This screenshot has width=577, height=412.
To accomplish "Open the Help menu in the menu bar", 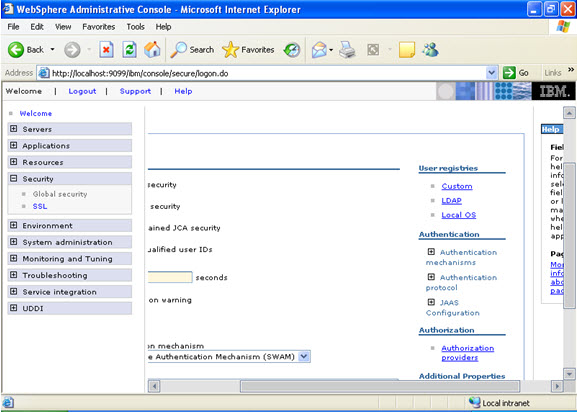I will point(163,26).
